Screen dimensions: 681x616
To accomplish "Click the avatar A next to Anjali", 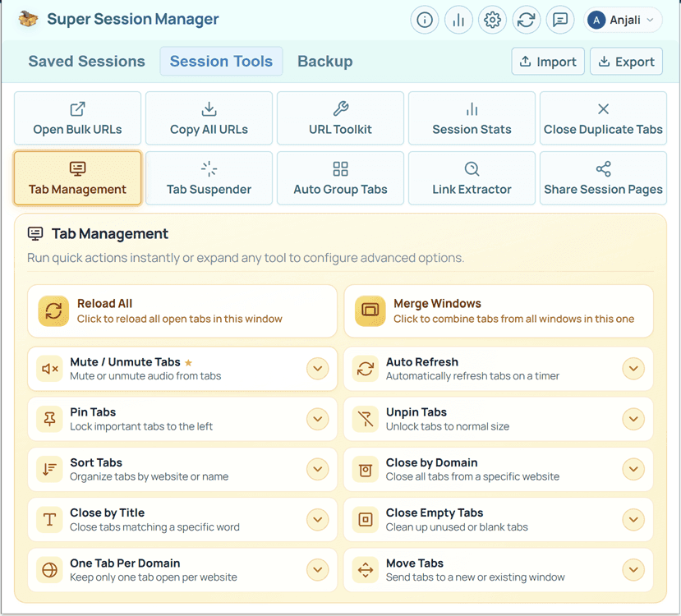I will coord(596,20).
